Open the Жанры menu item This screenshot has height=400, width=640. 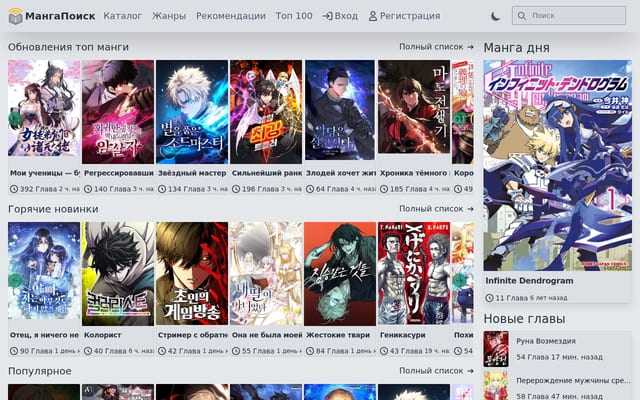tap(169, 16)
